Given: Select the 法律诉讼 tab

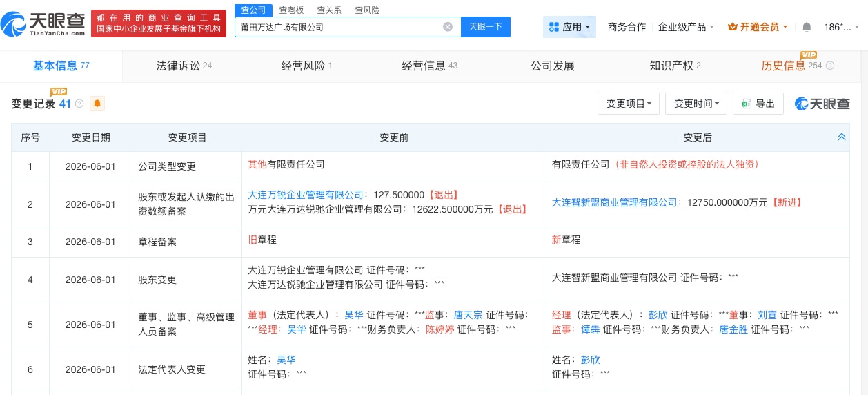Looking at the screenshot, I should point(184,66).
